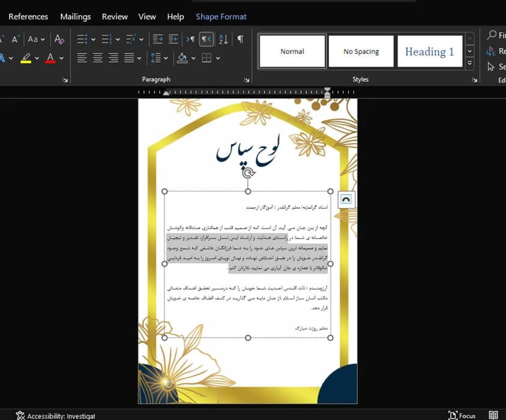
Task: Align text right
Action: coord(113,58)
